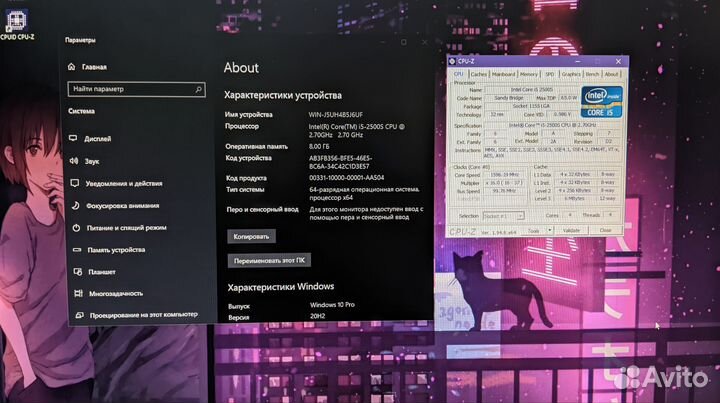
Task: Expand the Tools dropdown arrow in CPU-Z
Action: click(x=550, y=230)
